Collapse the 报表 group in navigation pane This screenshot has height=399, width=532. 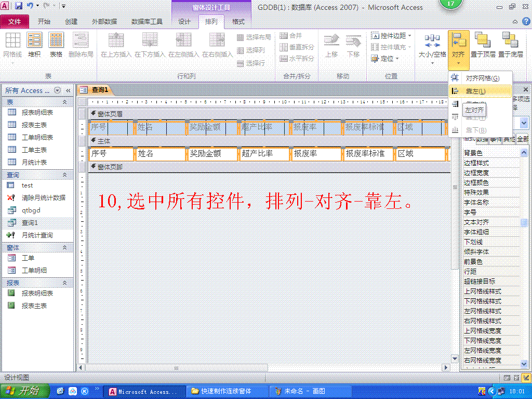click(x=64, y=283)
